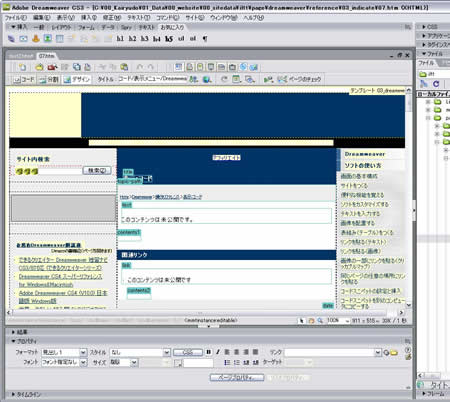Select the 07.htm document tab

(x=47, y=56)
